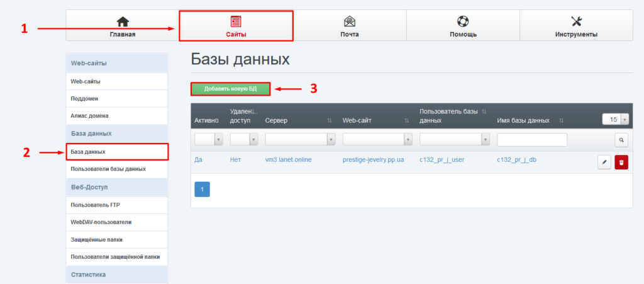Click the magnifier search filter icon
This screenshot has width=644, height=284.
click(x=621, y=140)
